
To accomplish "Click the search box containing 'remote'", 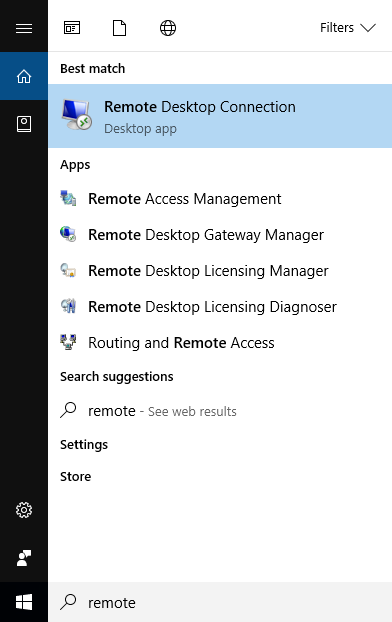I will [220, 602].
